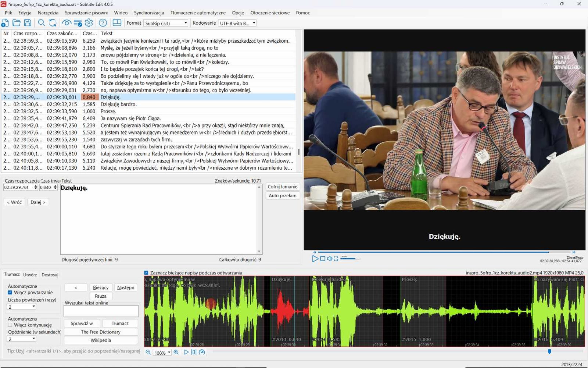Open a subtitle file with the folder icon

[x=16, y=23]
